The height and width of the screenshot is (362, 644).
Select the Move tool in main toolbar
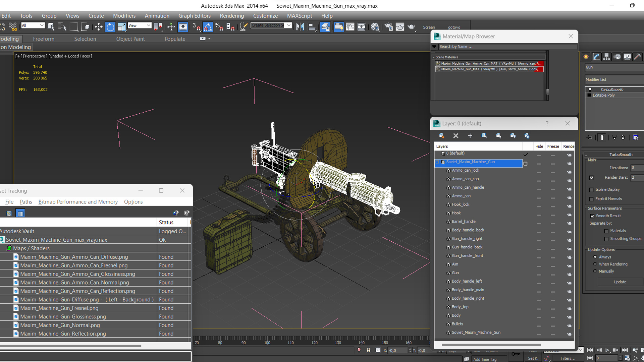tap(99, 27)
